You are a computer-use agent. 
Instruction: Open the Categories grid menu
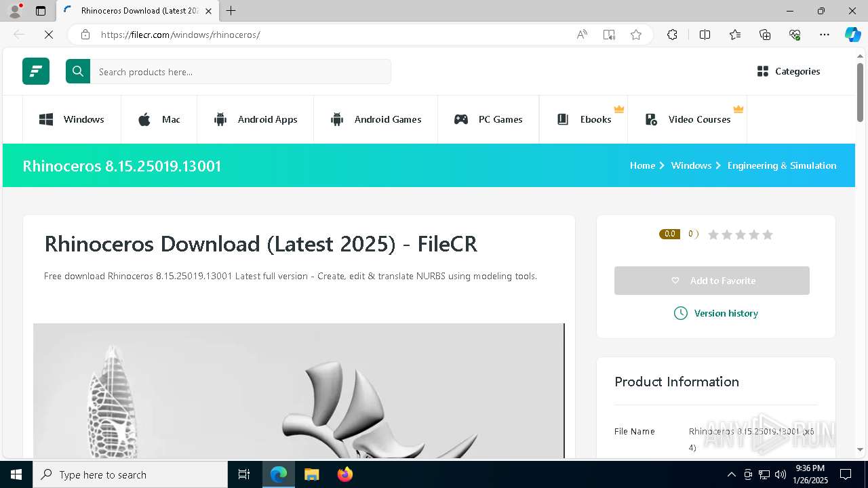point(789,71)
